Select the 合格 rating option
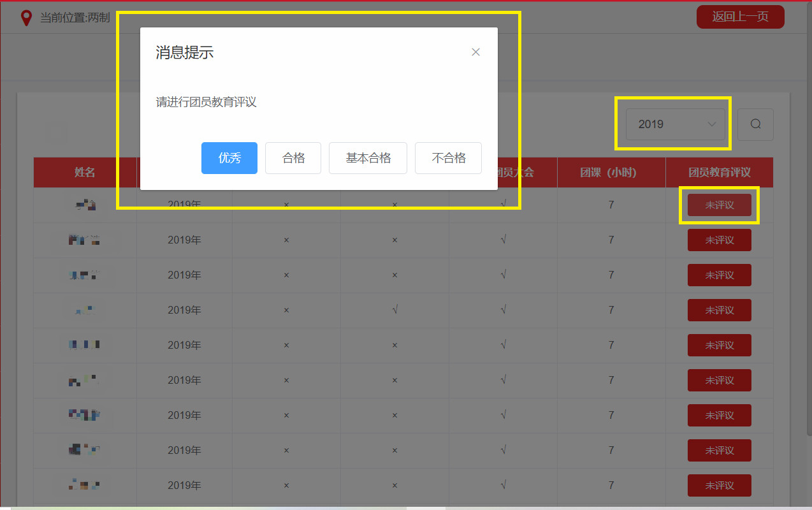This screenshot has width=812, height=510. coord(293,158)
